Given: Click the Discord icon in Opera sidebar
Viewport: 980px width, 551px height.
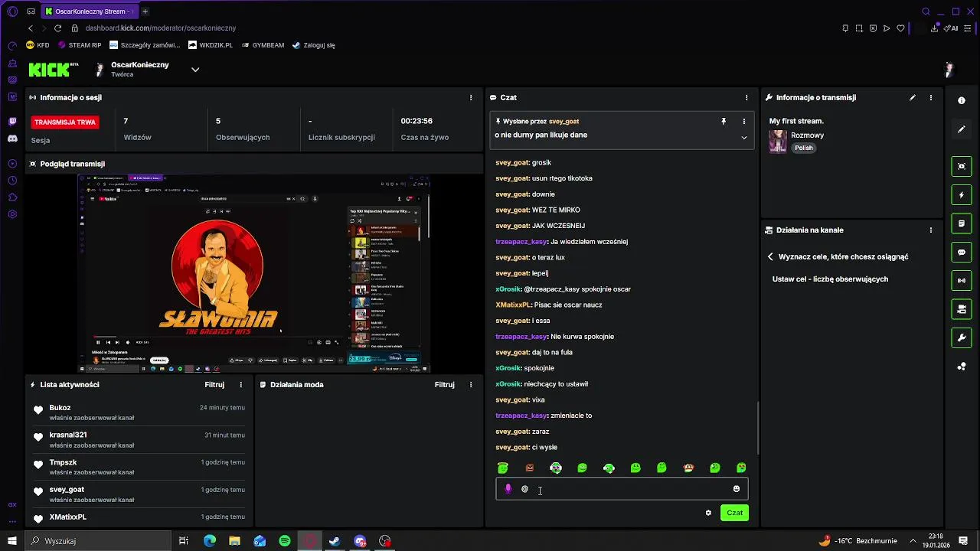Looking at the screenshot, I should tap(12, 139).
